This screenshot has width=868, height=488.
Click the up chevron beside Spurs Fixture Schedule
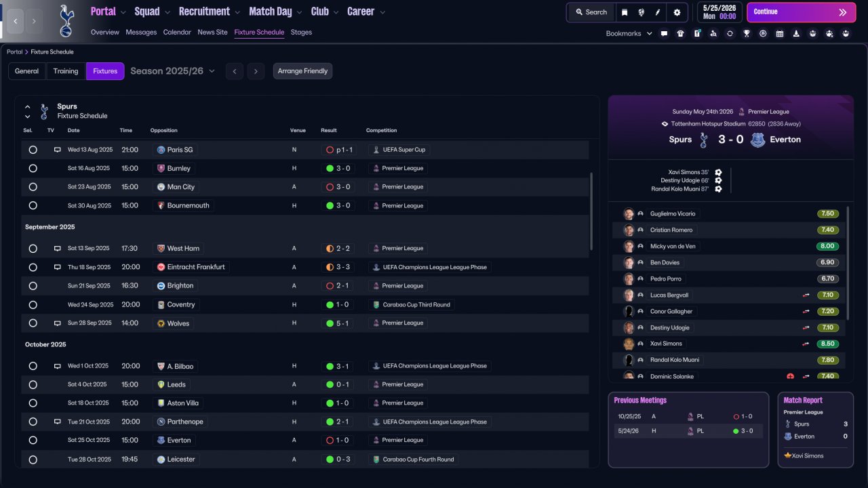point(28,107)
